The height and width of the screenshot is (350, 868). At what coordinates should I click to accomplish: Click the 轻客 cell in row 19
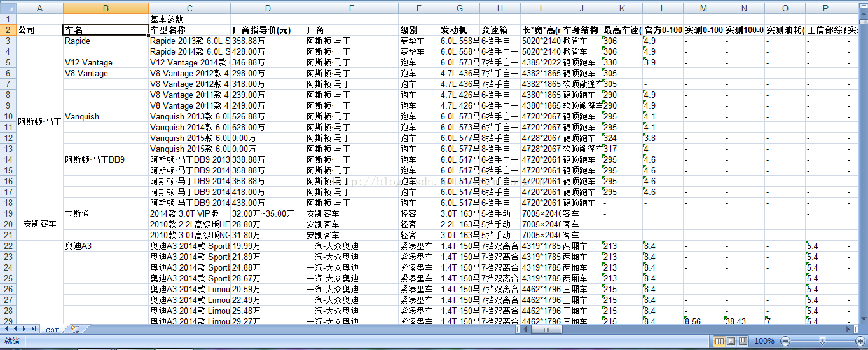(418, 213)
